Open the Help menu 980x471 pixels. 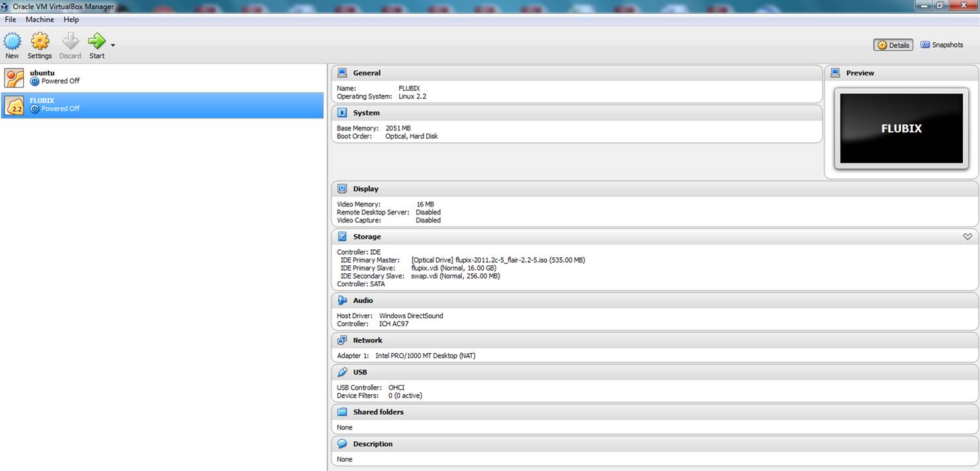pyautogui.click(x=71, y=20)
